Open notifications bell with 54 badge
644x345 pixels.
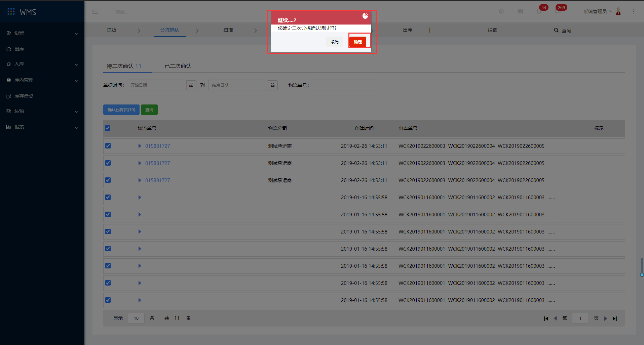tap(539, 11)
